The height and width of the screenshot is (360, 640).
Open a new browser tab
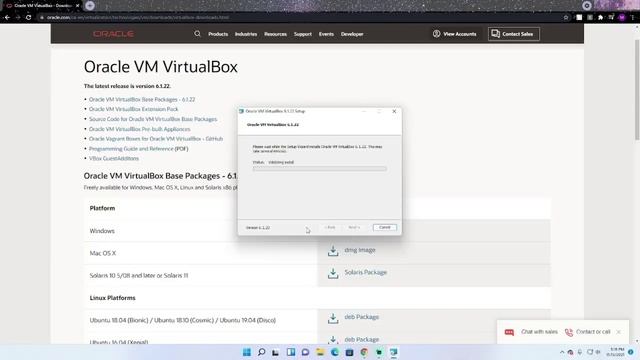click(x=90, y=6)
